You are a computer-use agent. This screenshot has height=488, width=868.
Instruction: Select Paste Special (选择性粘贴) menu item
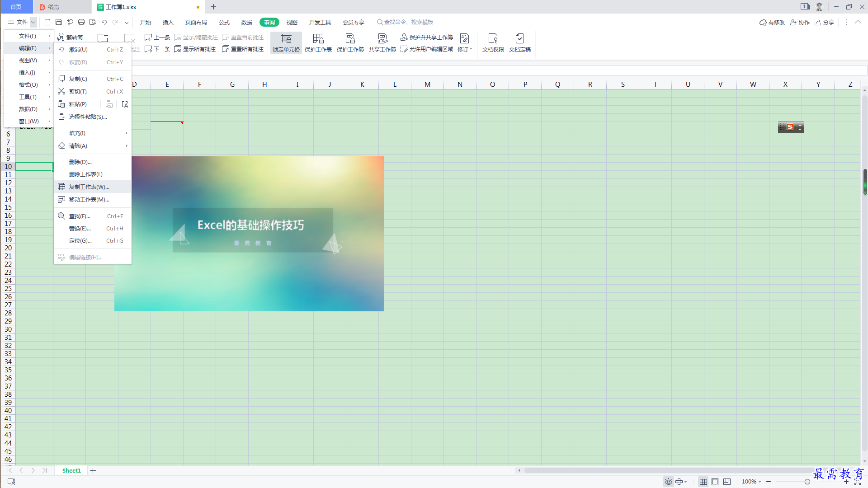pos(93,117)
